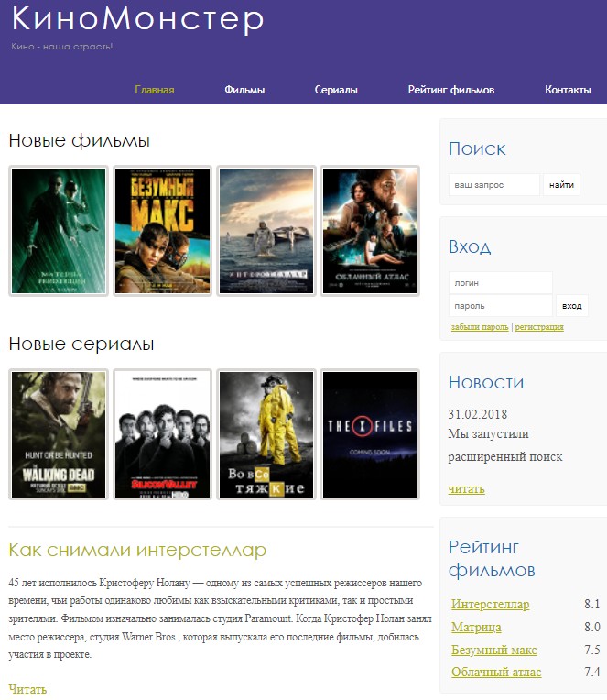Open Облачный атлас in the rating list
The image size is (607, 700).
click(496, 672)
